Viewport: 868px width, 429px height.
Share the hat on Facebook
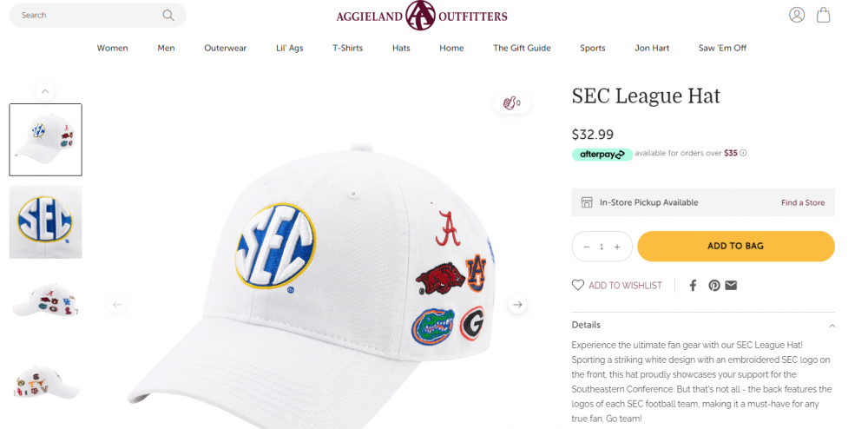coord(693,285)
